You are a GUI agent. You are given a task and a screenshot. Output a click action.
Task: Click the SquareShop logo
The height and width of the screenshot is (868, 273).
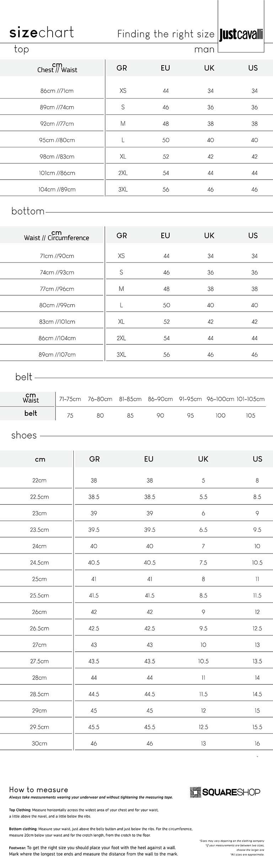tap(225, 792)
